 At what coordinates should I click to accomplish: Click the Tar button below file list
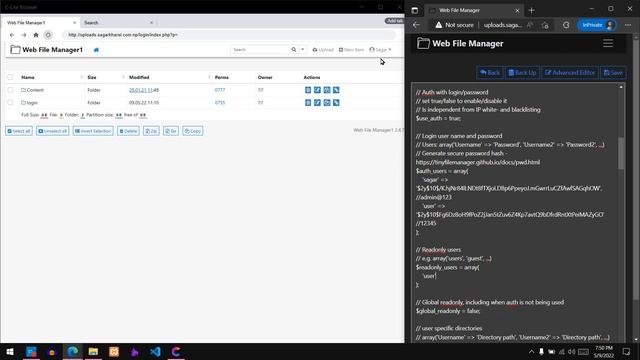[x=171, y=131]
